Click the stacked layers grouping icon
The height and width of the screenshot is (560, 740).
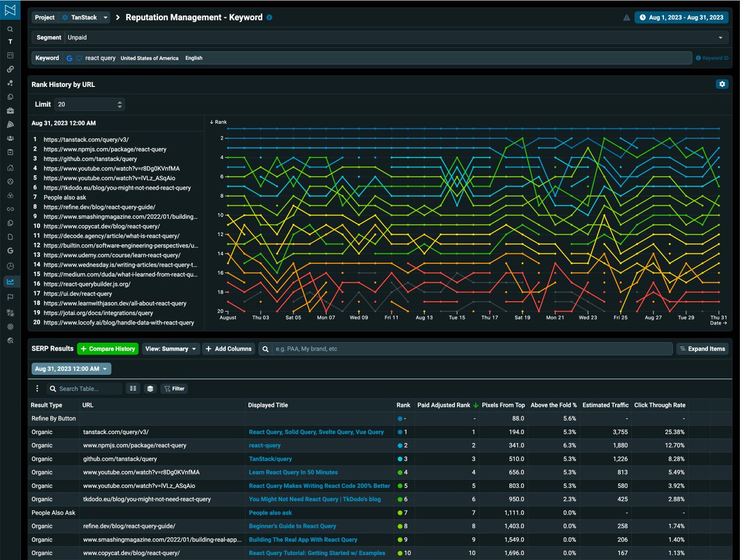150,389
